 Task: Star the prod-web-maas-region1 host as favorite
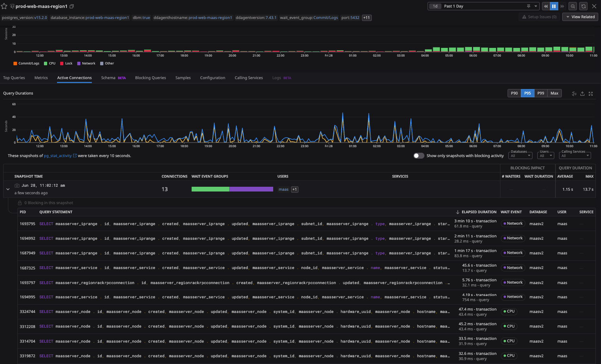pos(4,6)
